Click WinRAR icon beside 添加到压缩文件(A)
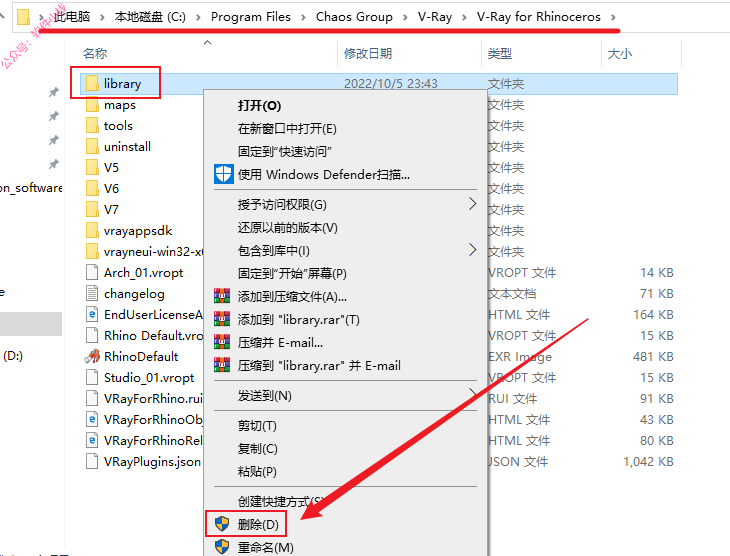This screenshot has height=556, width=730. [x=222, y=296]
